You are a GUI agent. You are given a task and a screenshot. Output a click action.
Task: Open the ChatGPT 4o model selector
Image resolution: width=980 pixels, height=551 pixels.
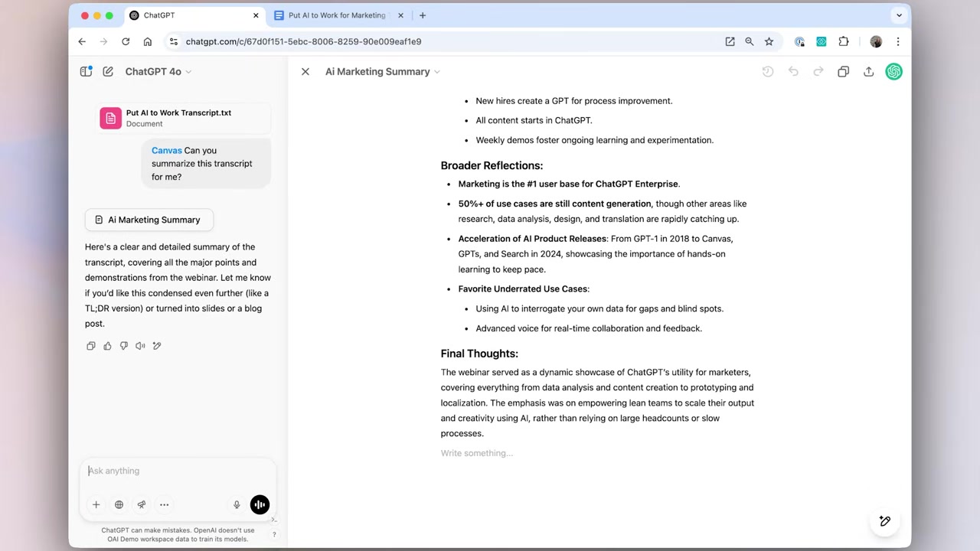158,71
